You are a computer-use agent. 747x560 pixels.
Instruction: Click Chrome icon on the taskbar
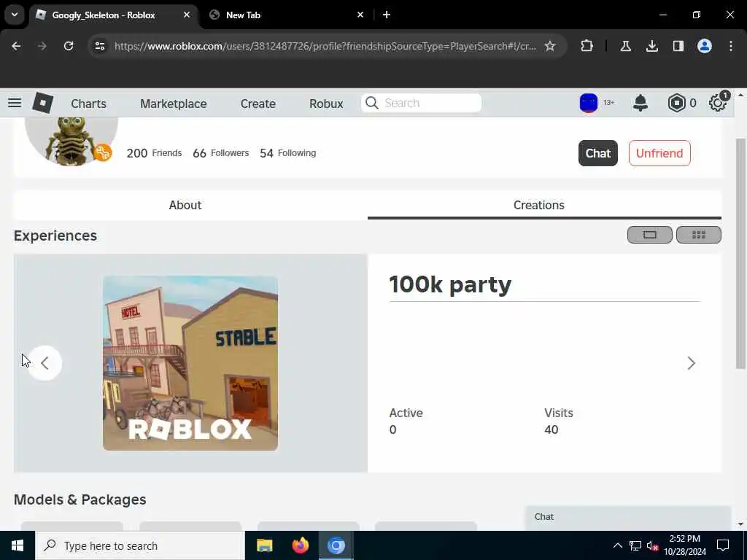[x=336, y=545]
